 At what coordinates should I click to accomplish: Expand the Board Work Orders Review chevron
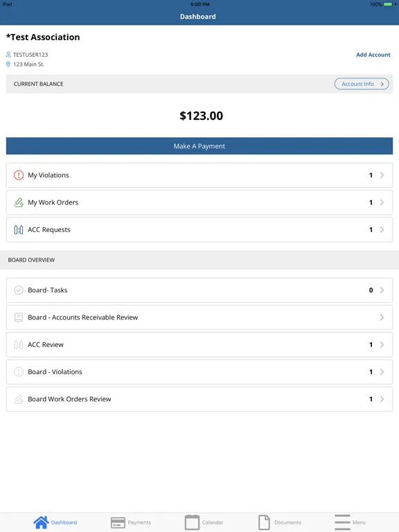(x=382, y=399)
